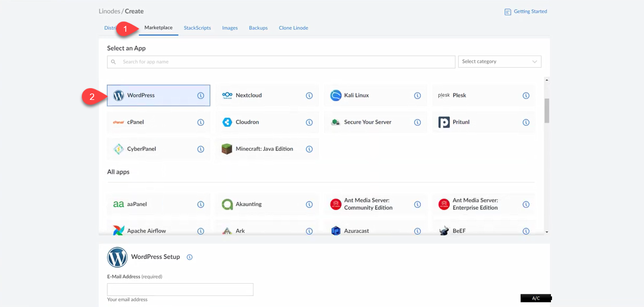This screenshot has width=644, height=307.
Task: Click the WordPress logo icon in app card
Action: click(x=118, y=96)
